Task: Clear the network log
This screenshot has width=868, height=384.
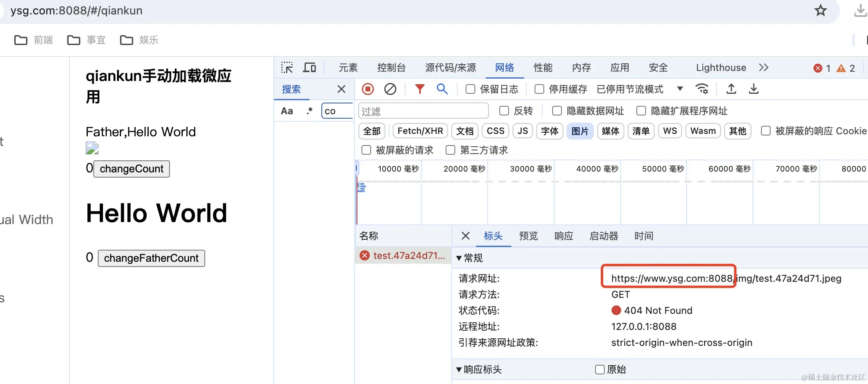Action: click(390, 89)
